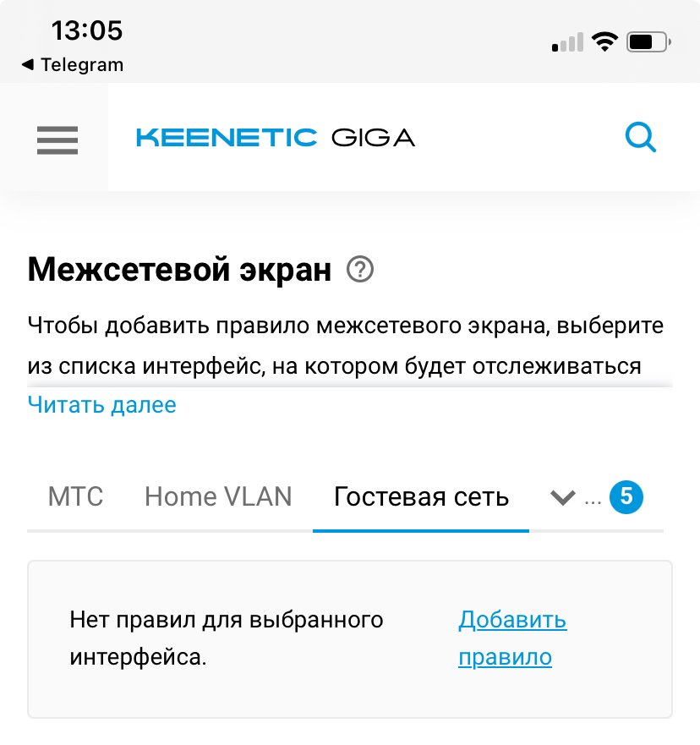This screenshot has height=745, width=700.
Task: Expand the description with Читать далее
Action: tap(102, 405)
